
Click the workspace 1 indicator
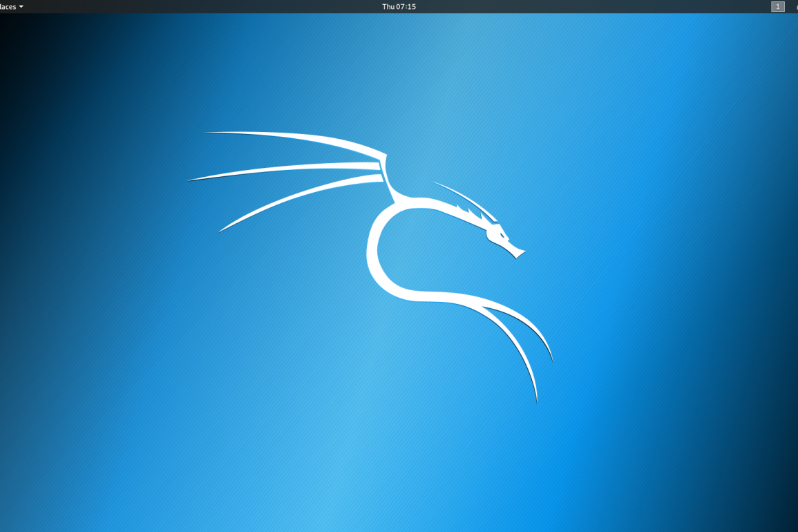pyautogui.click(x=777, y=7)
